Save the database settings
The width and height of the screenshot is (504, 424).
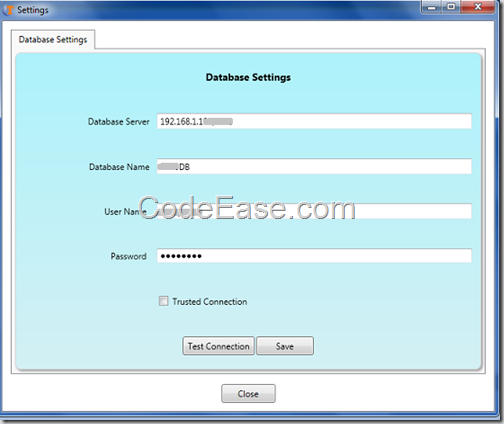click(285, 346)
